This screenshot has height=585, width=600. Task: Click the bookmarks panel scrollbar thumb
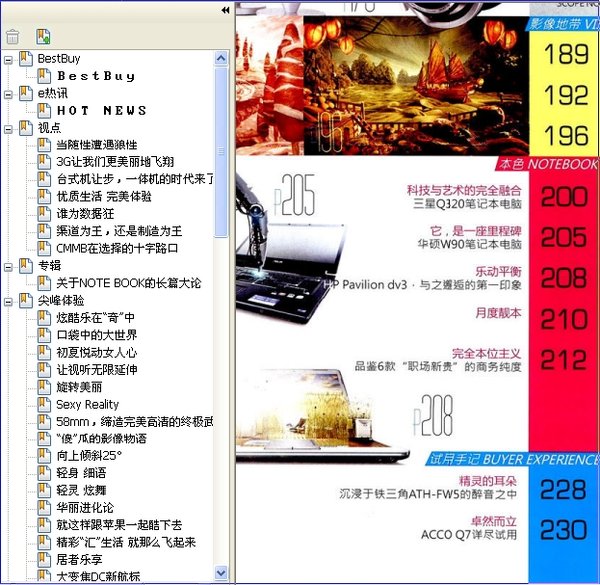click(x=221, y=152)
